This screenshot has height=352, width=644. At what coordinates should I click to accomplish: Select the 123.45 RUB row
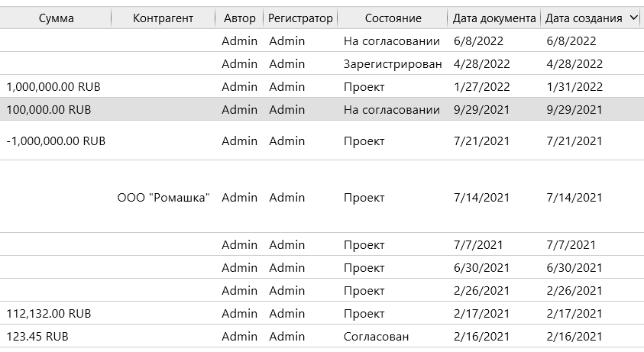[x=37, y=337]
